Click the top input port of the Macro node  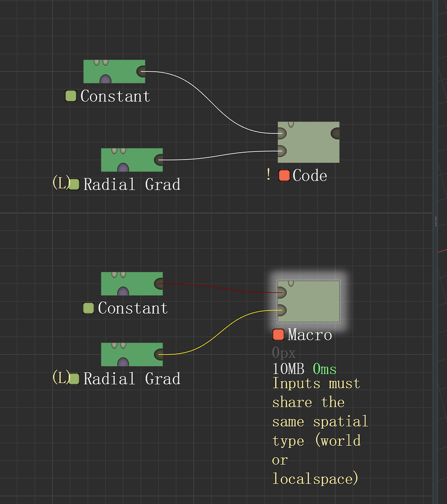pyautogui.click(x=281, y=291)
